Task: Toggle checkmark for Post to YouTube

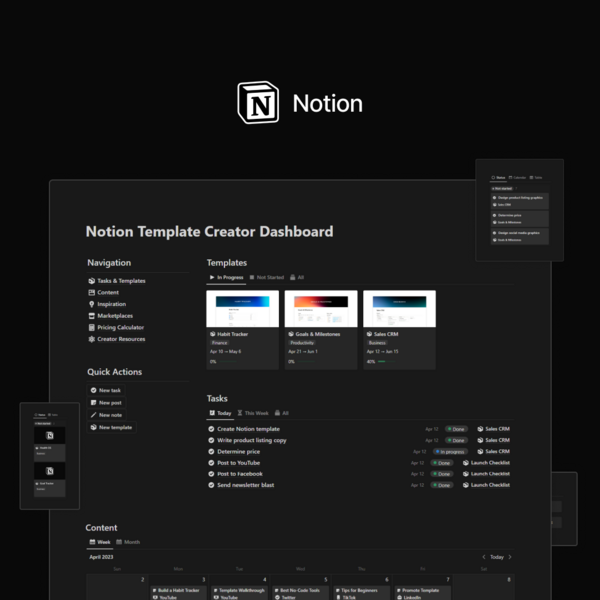Action: click(211, 463)
